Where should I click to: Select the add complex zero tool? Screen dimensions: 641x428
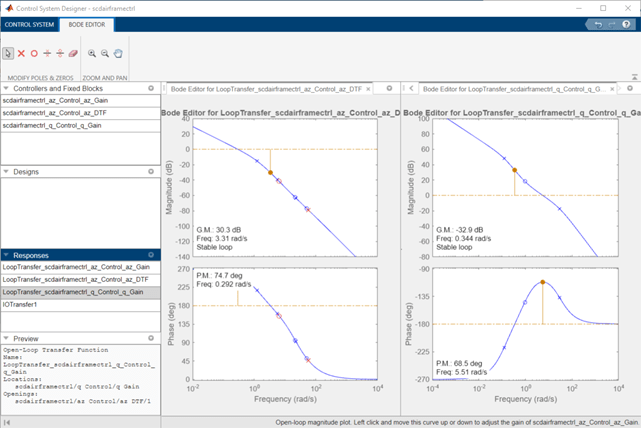(x=60, y=53)
